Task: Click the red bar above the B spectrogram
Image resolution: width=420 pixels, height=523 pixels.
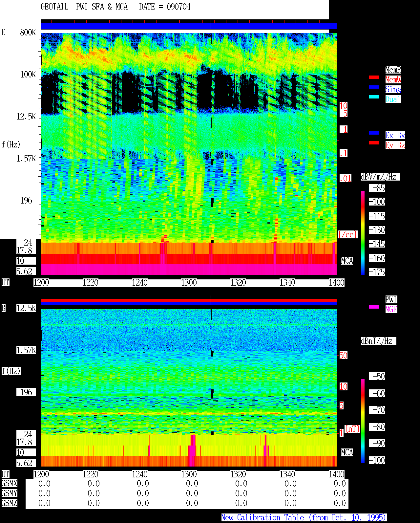Action: coord(189,300)
